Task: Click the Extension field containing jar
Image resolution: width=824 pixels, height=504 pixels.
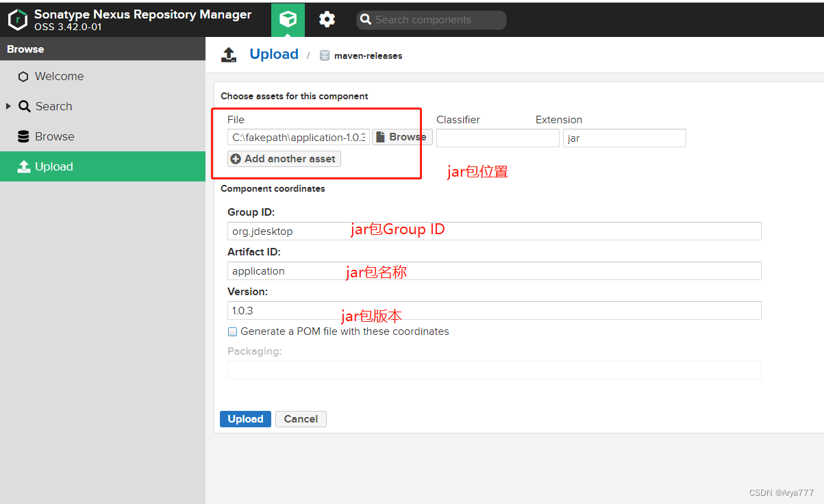Action: tap(625, 138)
